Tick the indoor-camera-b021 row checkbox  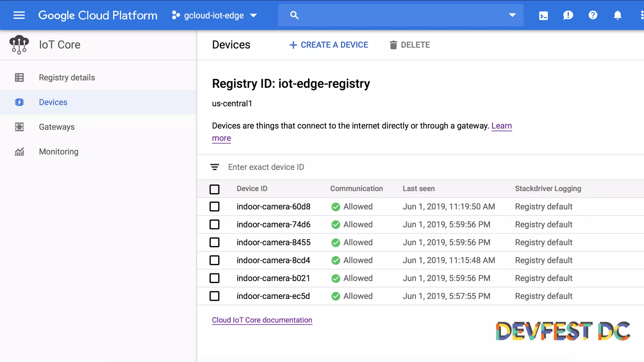[x=214, y=278]
